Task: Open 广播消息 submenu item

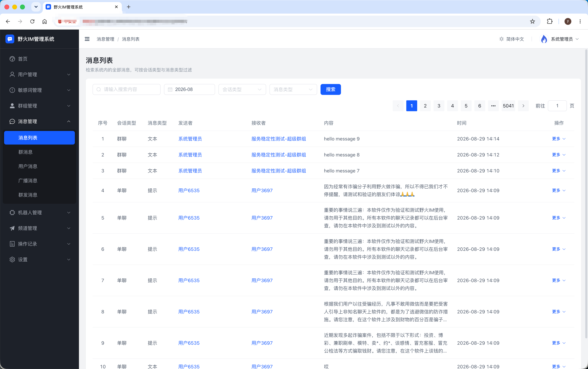Action: 39,181
